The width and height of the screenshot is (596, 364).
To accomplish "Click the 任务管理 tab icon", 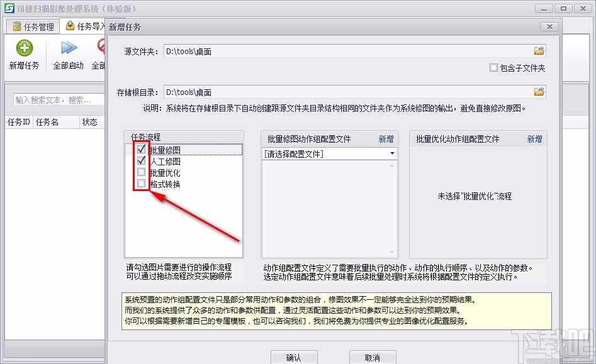I will click(17, 26).
